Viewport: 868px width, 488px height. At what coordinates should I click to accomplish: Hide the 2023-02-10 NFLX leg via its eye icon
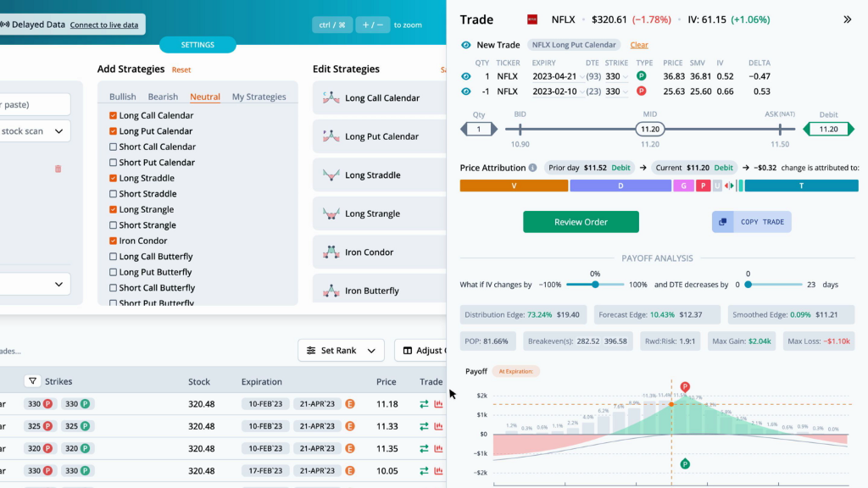tap(466, 91)
